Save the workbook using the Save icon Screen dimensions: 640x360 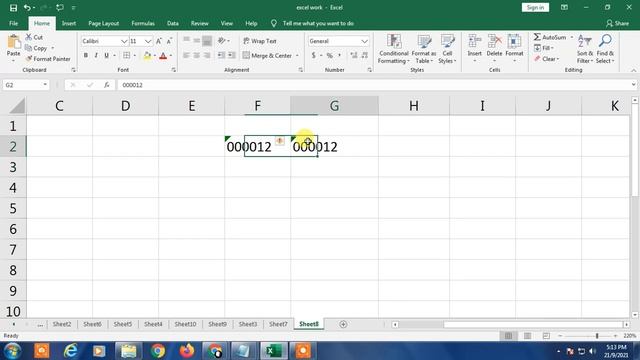coord(13,8)
